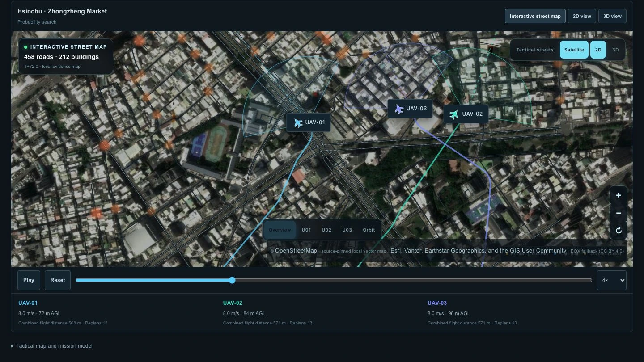Click the timeline slider handle
This screenshot has width=644, height=362.
click(x=232, y=280)
